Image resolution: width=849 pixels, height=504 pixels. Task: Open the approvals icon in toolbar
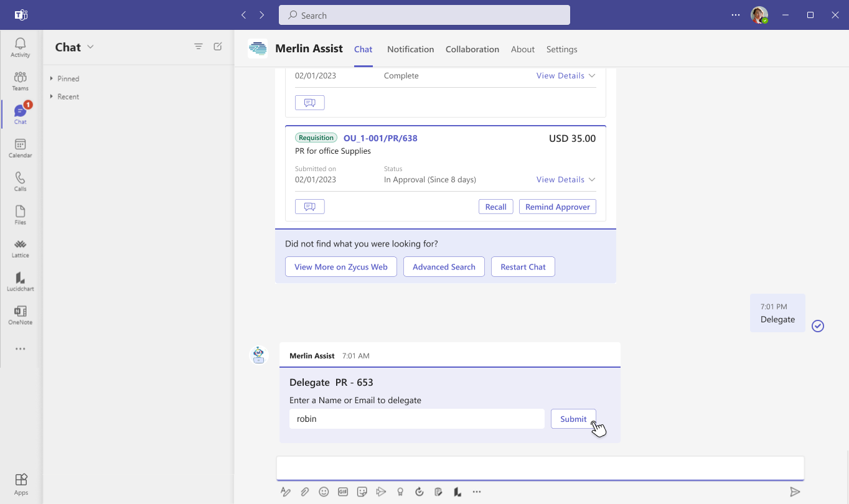point(438,492)
